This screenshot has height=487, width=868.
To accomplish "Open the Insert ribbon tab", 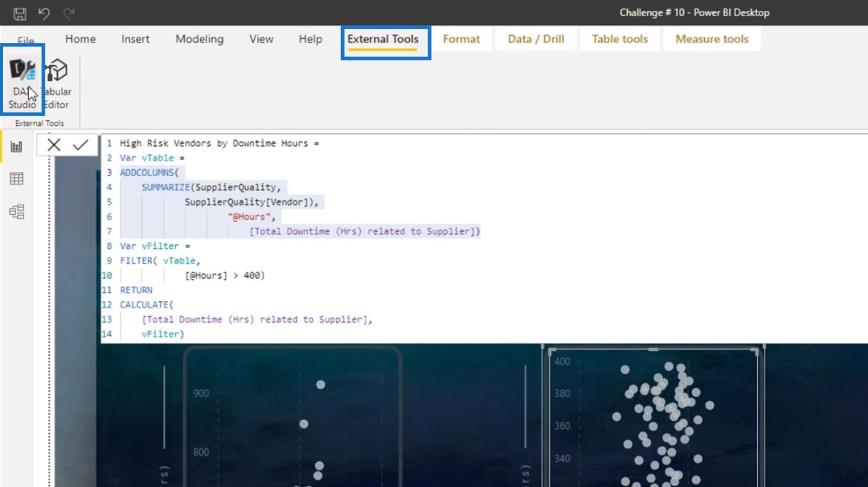I will [135, 39].
